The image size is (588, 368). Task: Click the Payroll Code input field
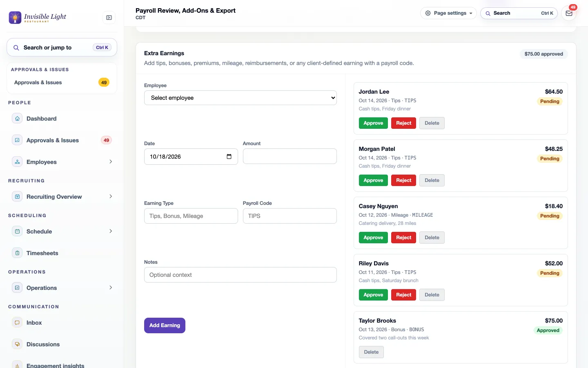pyautogui.click(x=290, y=216)
